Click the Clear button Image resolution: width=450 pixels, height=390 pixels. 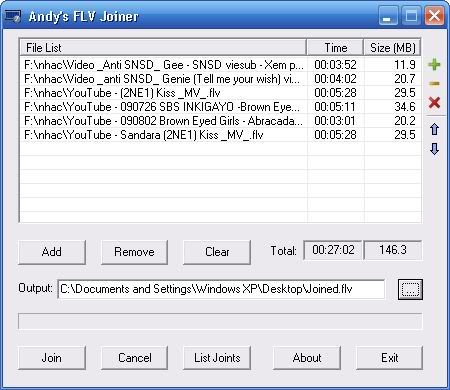(x=217, y=252)
